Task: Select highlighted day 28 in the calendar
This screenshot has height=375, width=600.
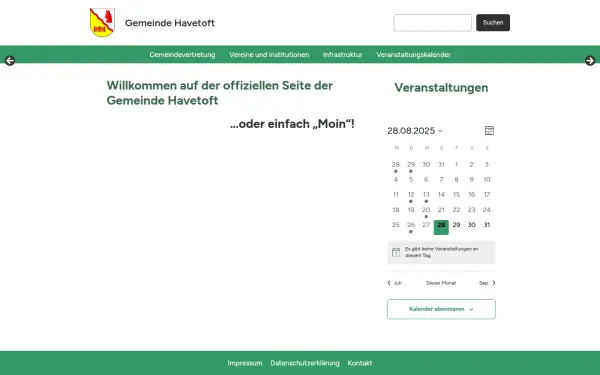Action: pos(441,227)
